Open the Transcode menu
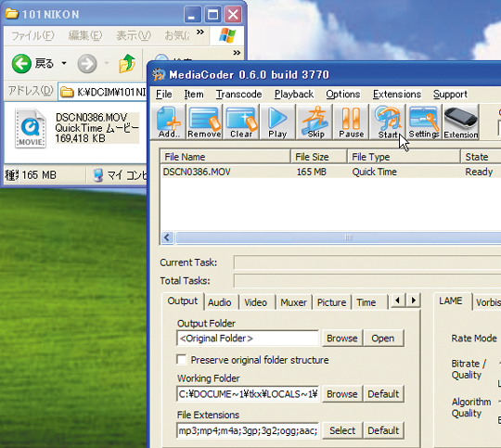Viewport: 501px width, 448px height. point(239,94)
